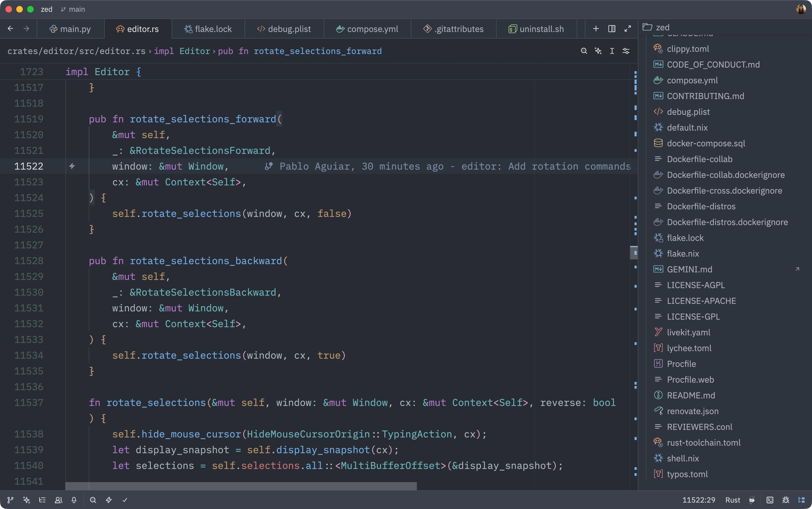Screen dimensions: 812x509
Task: Start collaboration using the people icon
Action: tap(59, 500)
